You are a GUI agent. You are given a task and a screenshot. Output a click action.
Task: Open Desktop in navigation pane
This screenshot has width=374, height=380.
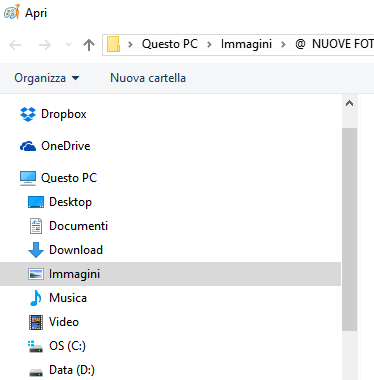tap(70, 202)
